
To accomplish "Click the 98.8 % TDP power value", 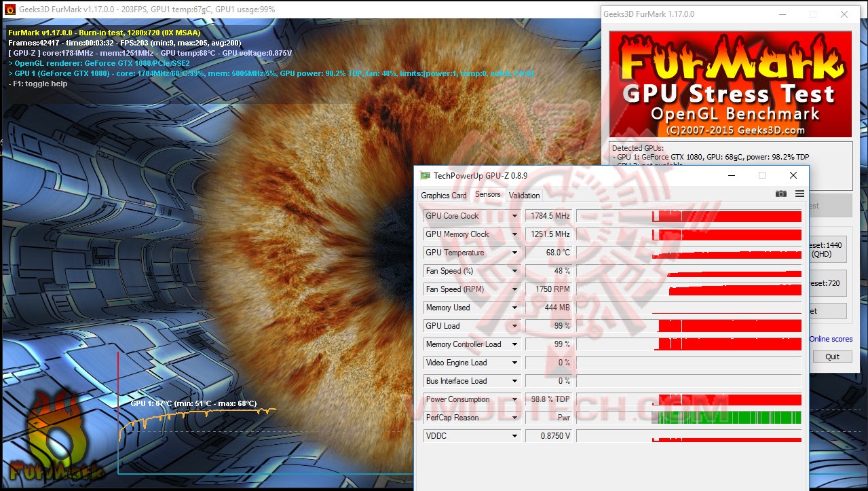I will [x=549, y=399].
